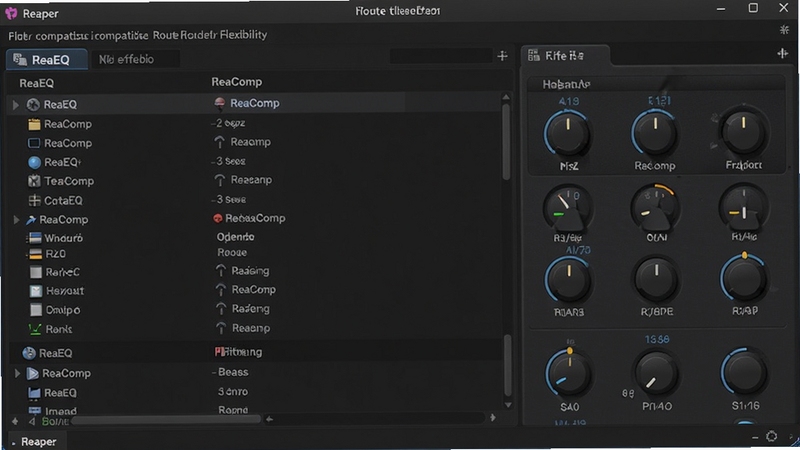This screenshot has height=450, width=800.
Task: Click the red icon beside Plitmang
Action: 220,352
